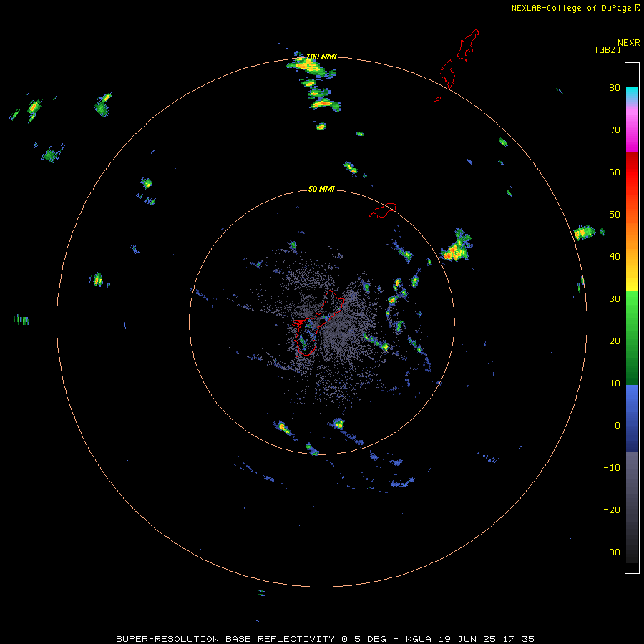The height and width of the screenshot is (644, 644).
Task: Click the 30 dBZ scale value
Action: click(615, 299)
